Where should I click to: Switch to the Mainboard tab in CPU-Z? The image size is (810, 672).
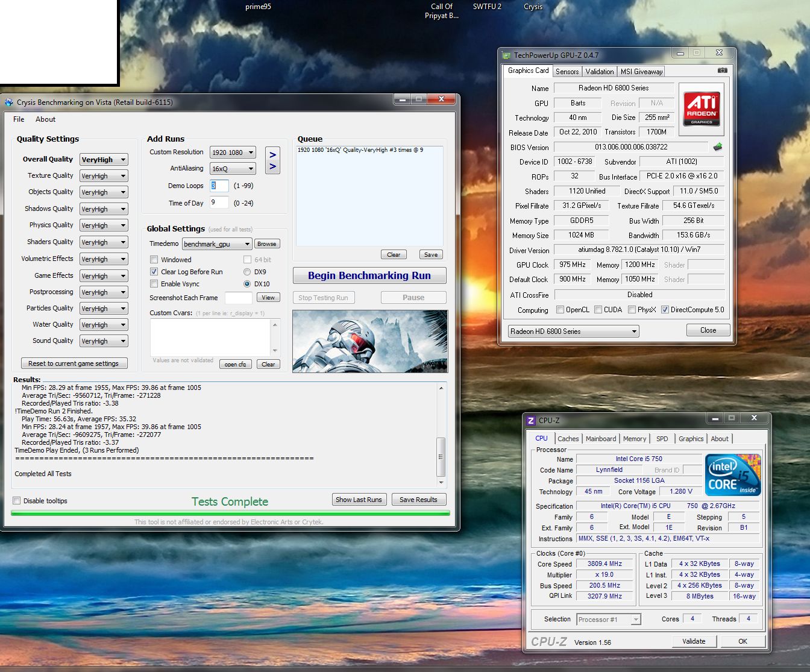pyautogui.click(x=601, y=439)
